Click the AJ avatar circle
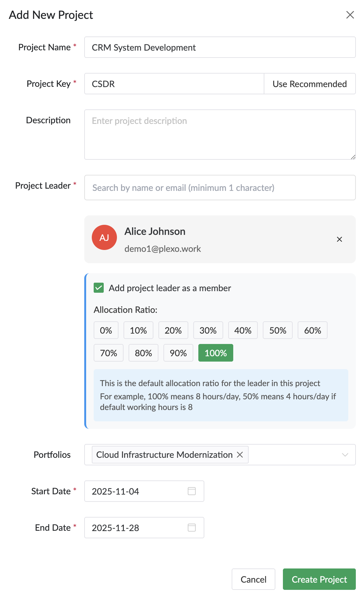The width and height of the screenshot is (364, 593). click(x=104, y=237)
